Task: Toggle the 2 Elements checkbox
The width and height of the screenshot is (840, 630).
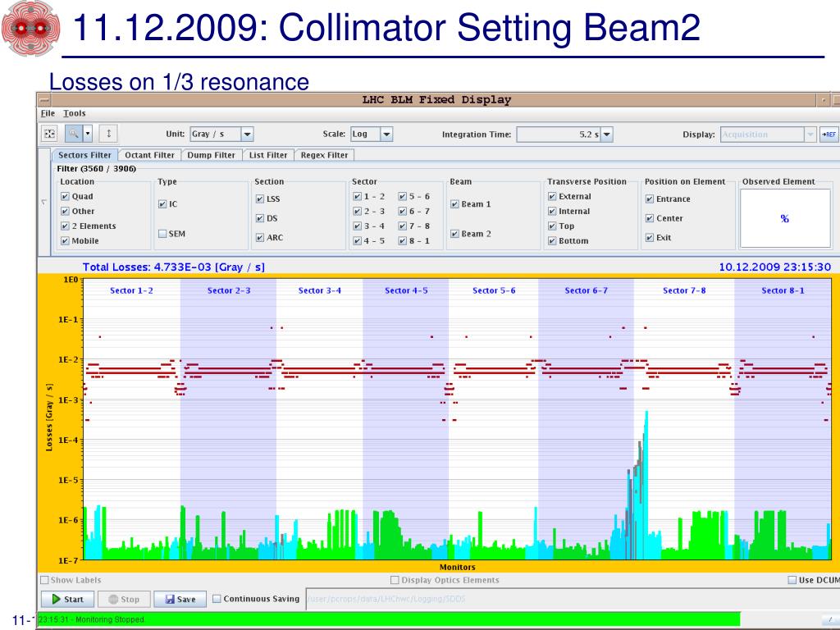Action: coord(65,226)
